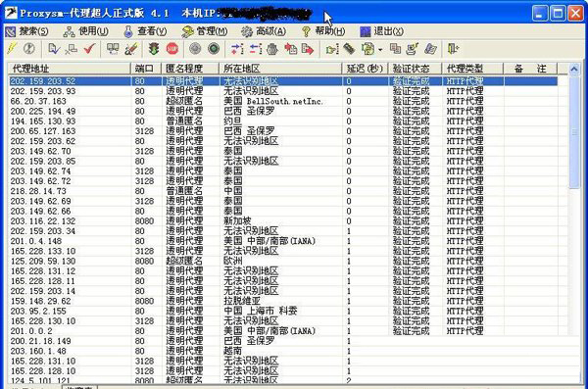The height and width of the screenshot is (389, 588).
Task: Click the gray round button icon
Action: click(195, 49)
